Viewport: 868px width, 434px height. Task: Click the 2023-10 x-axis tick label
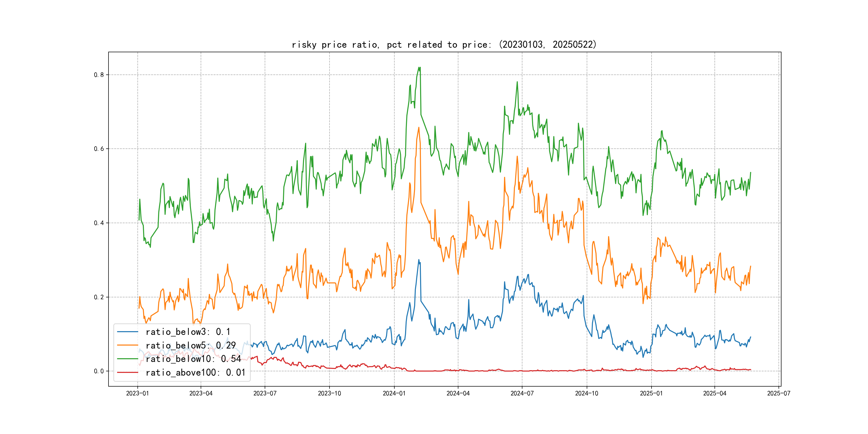pos(329,393)
